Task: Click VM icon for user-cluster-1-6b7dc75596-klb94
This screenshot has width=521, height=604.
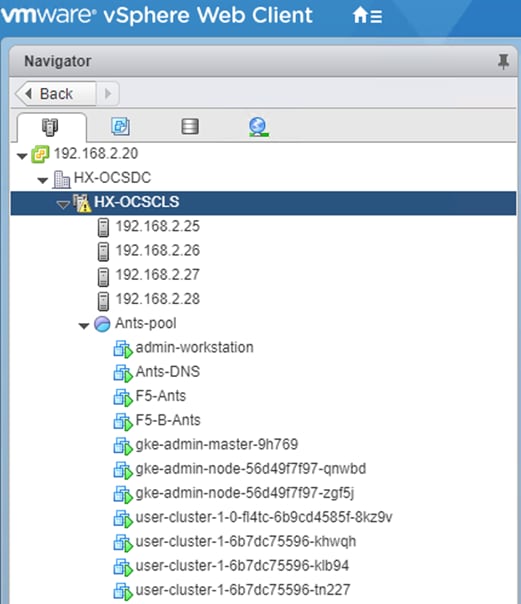Action: [x=123, y=567]
